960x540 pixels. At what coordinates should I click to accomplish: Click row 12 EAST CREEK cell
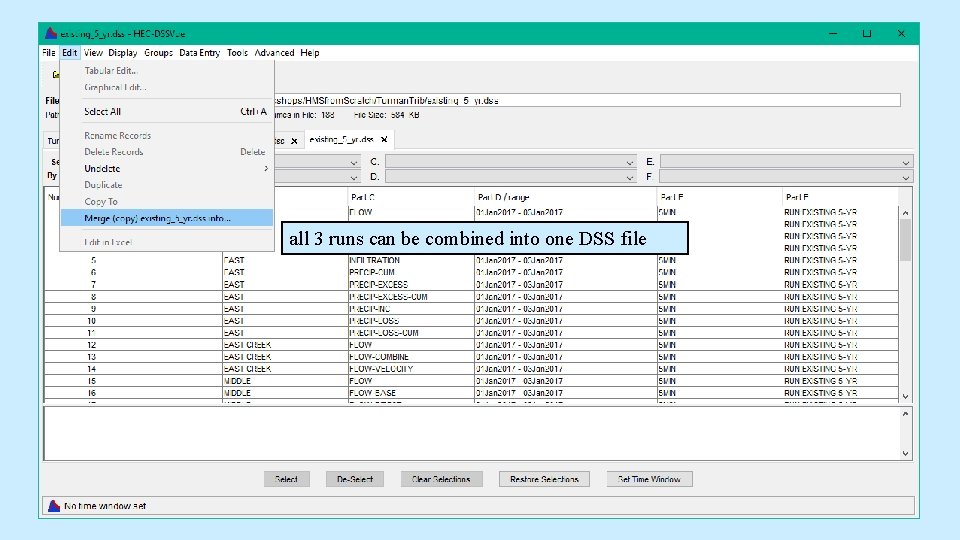click(x=285, y=345)
